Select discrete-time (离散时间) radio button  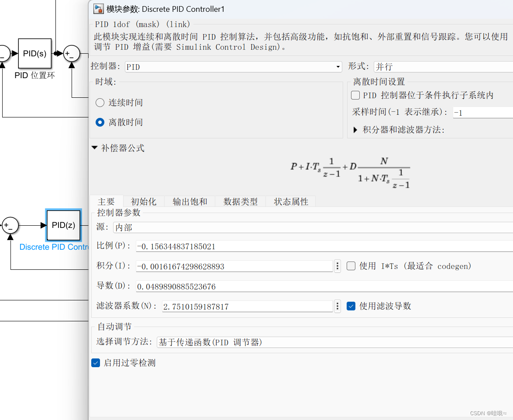pos(100,122)
